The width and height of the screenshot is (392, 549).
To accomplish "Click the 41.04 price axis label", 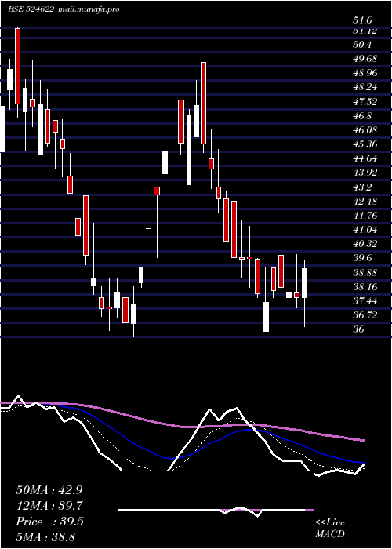I will [365, 230].
